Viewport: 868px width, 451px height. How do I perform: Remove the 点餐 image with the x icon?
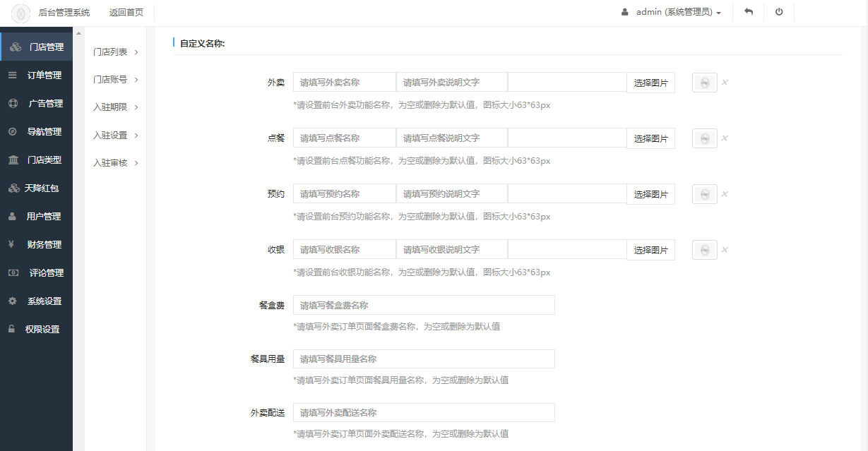click(x=725, y=138)
